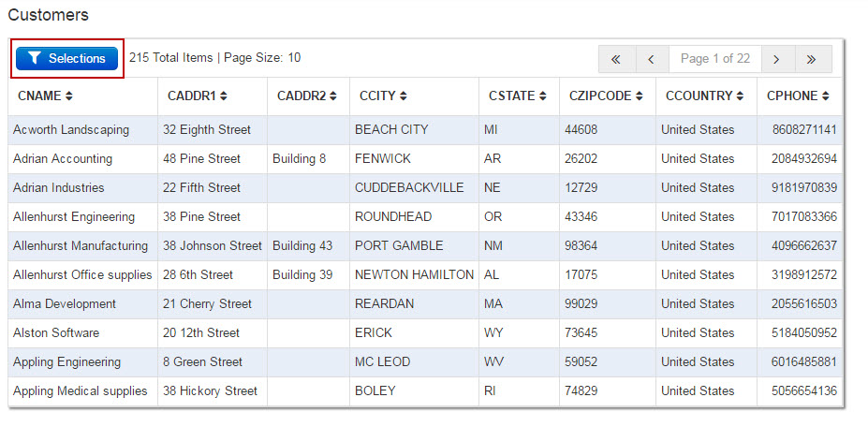Select the Alston Software row
This screenshot has width=868, height=427.
tap(425, 333)
